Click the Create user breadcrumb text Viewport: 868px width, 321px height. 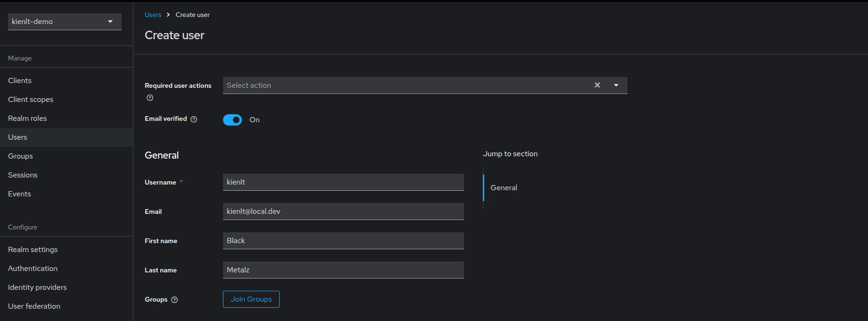coord(192,15)
